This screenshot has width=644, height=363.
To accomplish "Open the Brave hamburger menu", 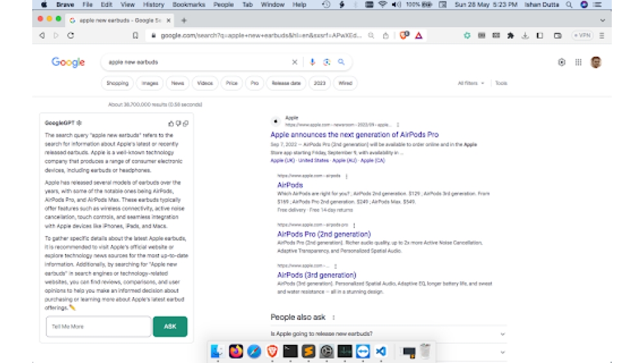I will 601,35.
